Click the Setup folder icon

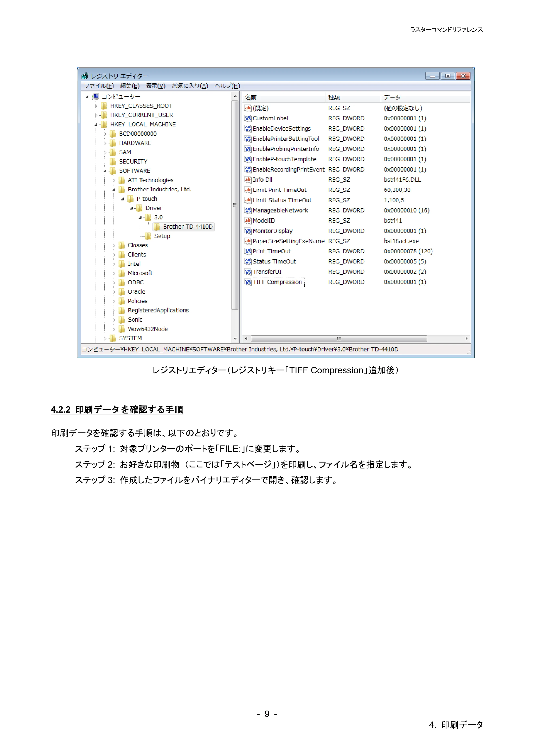point(148,236)
